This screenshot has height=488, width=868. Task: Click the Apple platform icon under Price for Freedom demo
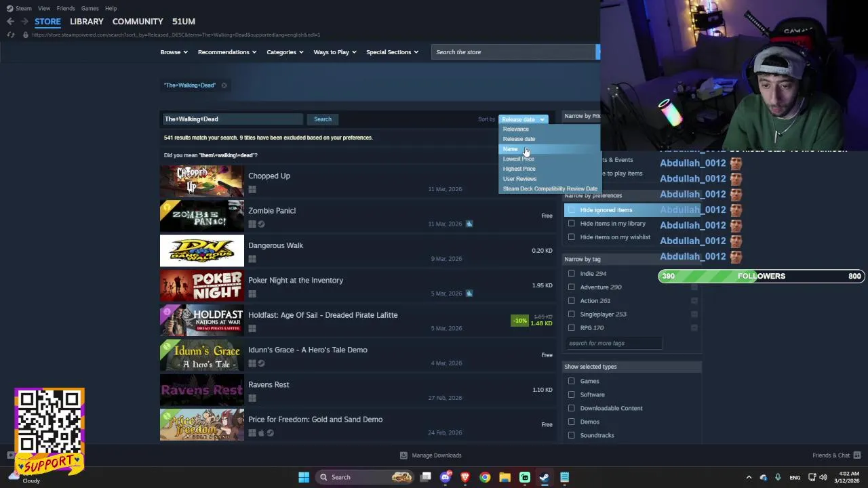pos(261,433)
